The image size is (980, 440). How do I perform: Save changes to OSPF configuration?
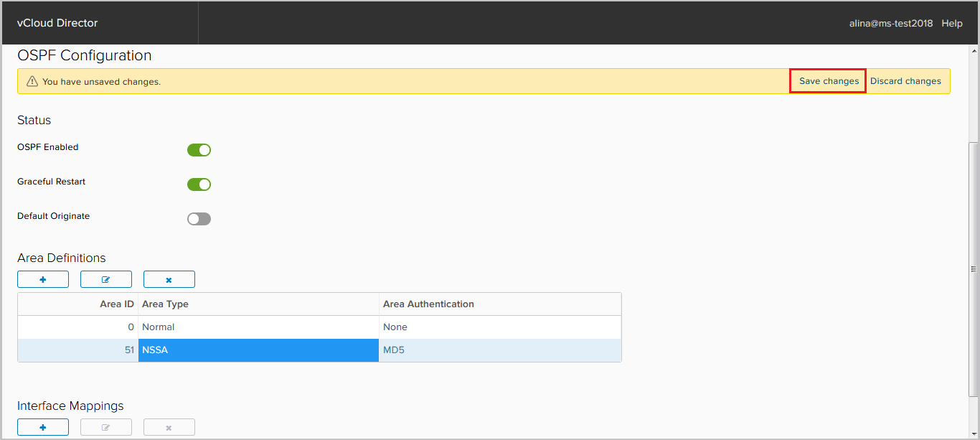[829, 81]
